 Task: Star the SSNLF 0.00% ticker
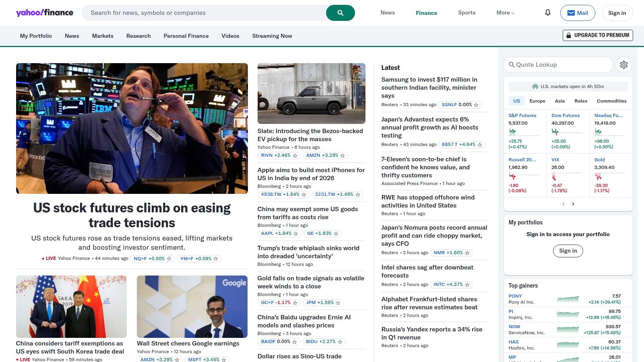pyautogui.click(x=476, y=105)
